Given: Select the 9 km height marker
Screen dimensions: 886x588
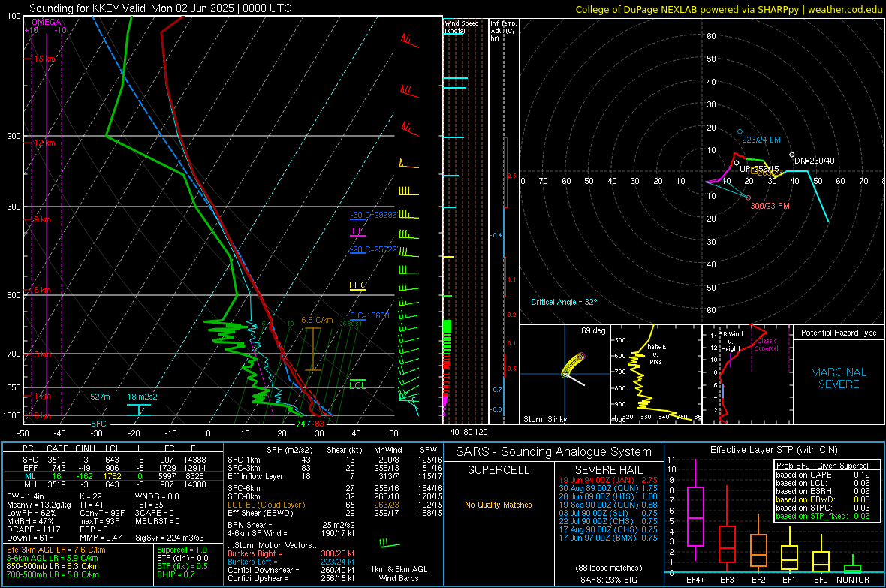Looking at the screenshot, I should pos(42,219).
